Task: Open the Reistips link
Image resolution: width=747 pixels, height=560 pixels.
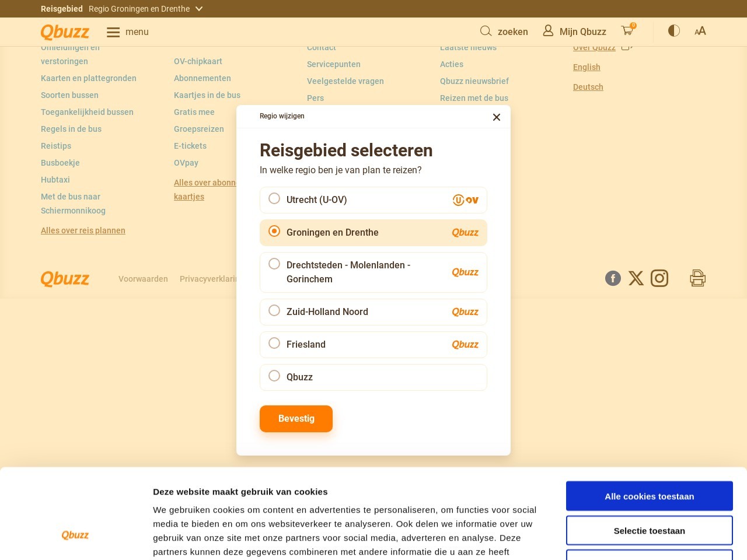Action: [x=56, y=146]
